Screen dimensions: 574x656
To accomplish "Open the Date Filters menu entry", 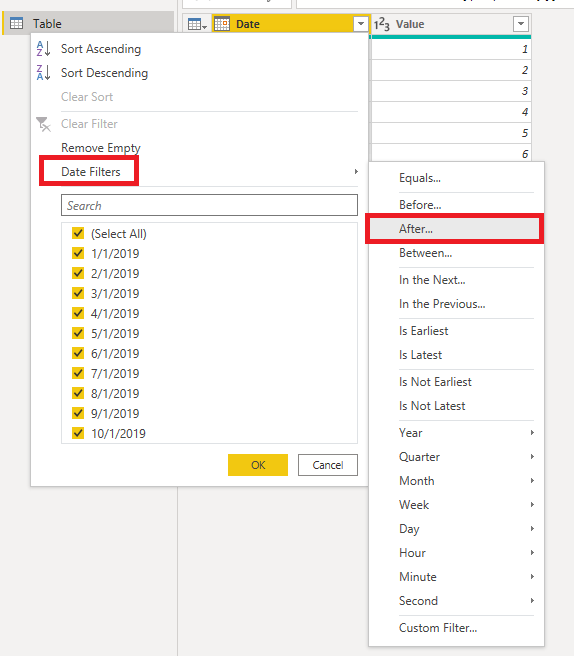I will pos(90,172).
